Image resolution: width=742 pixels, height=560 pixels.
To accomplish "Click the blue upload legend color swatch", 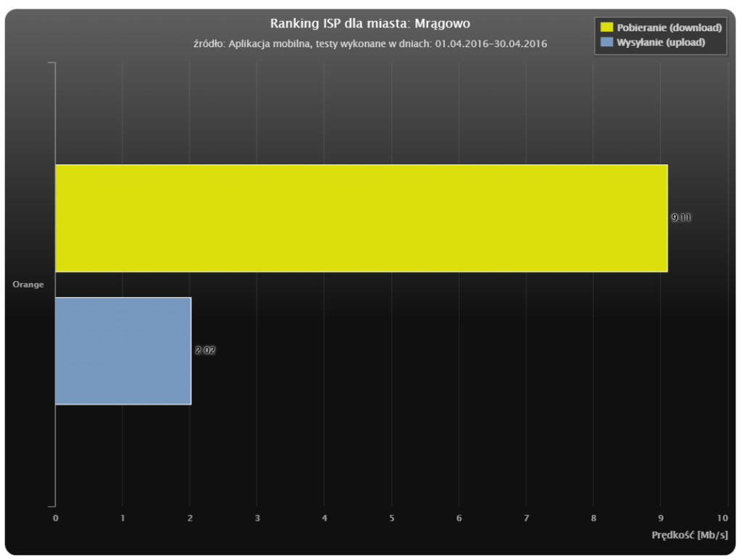I will (x=606, y=42).
